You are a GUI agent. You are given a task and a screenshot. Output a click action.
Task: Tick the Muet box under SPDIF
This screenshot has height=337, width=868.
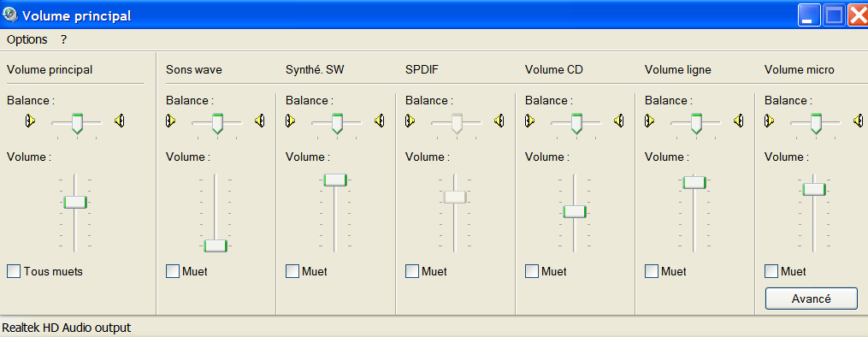pyautogui.click(x=412, y=271)
